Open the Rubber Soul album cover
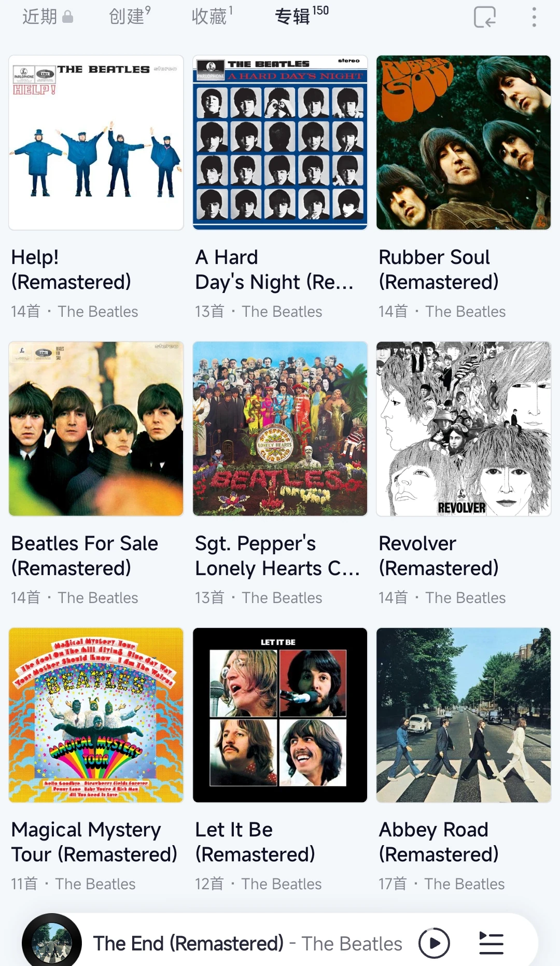 pos(464,143)
